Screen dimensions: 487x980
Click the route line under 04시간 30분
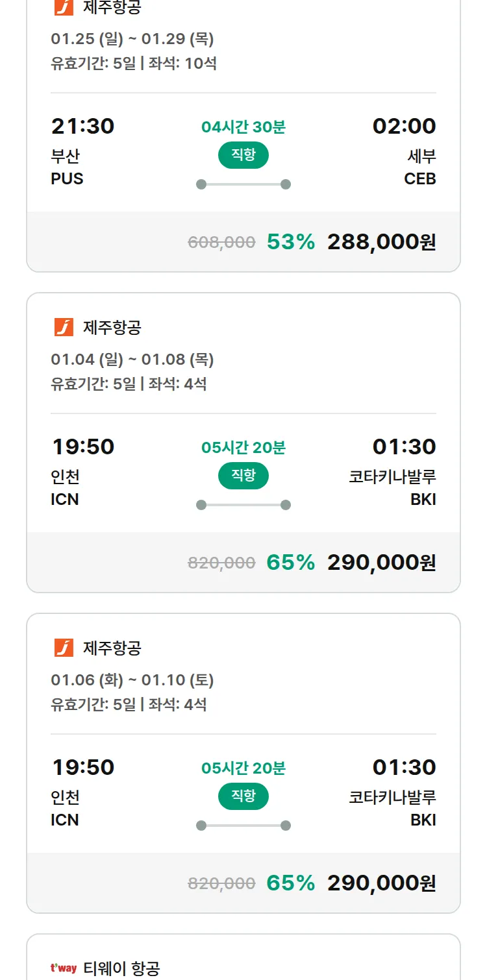243,184
